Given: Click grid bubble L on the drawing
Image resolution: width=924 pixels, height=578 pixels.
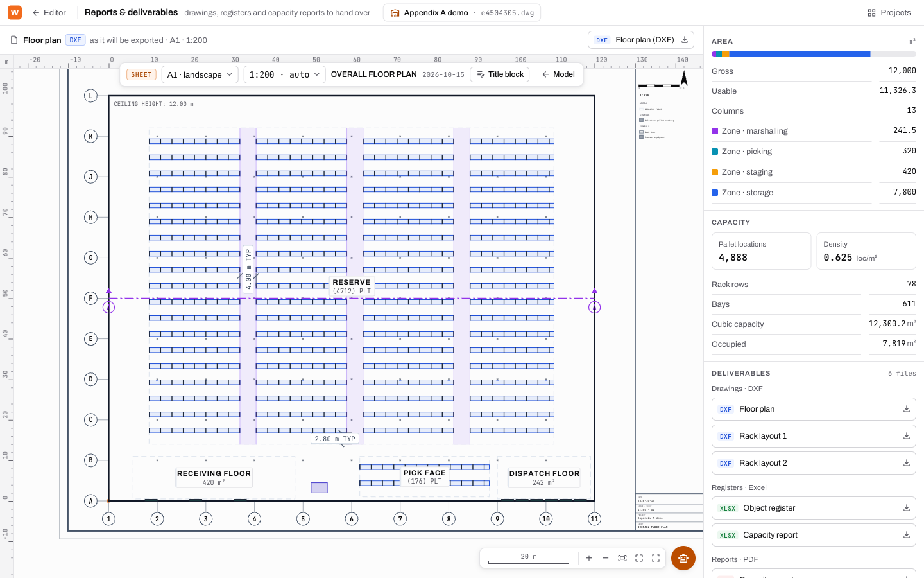Looking at the screenshot, I should [x=90, y=96].
